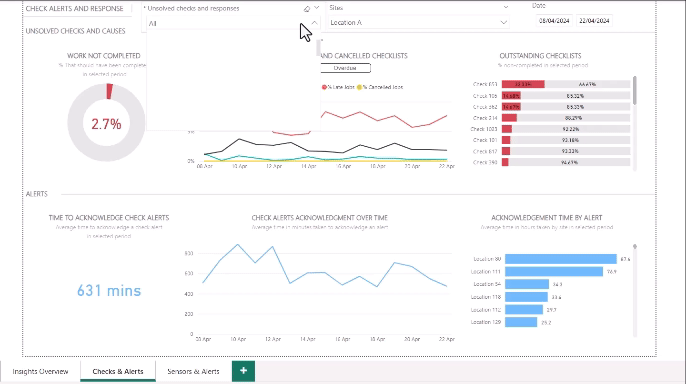
Task: Select the Location 80 bar
Action: coord(560,259)
